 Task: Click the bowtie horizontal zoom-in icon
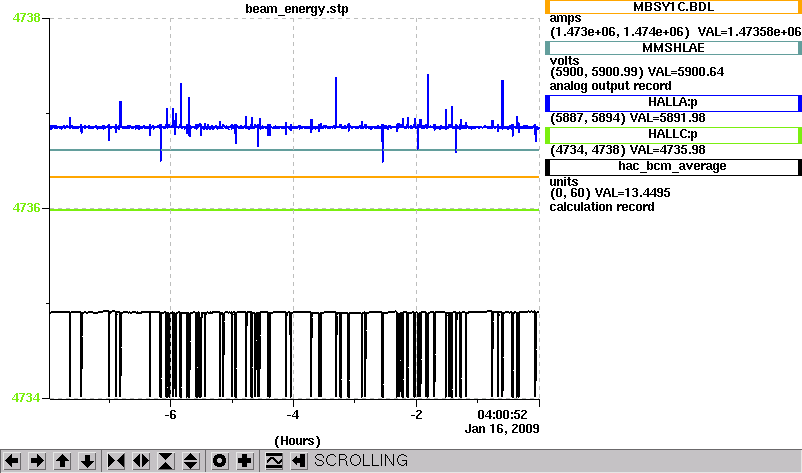(x=116, y=461)
